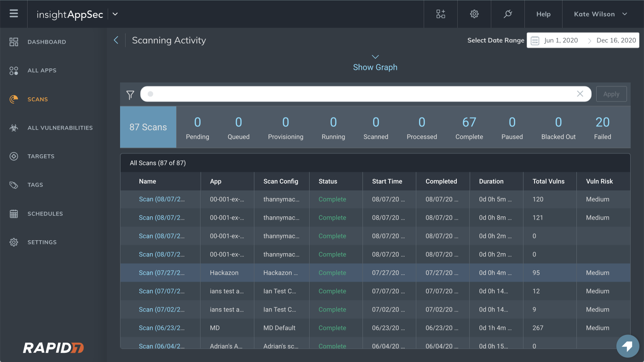The height and width of the screenshot is (362, 644).
Task: Filter by Running scans count
Action: [333, 127]
